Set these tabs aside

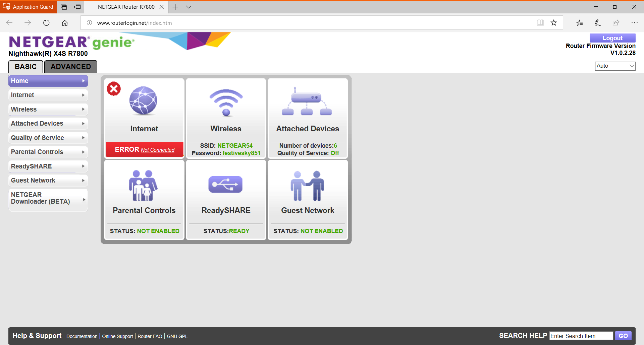pyautogui.click(x=77, y=7)
